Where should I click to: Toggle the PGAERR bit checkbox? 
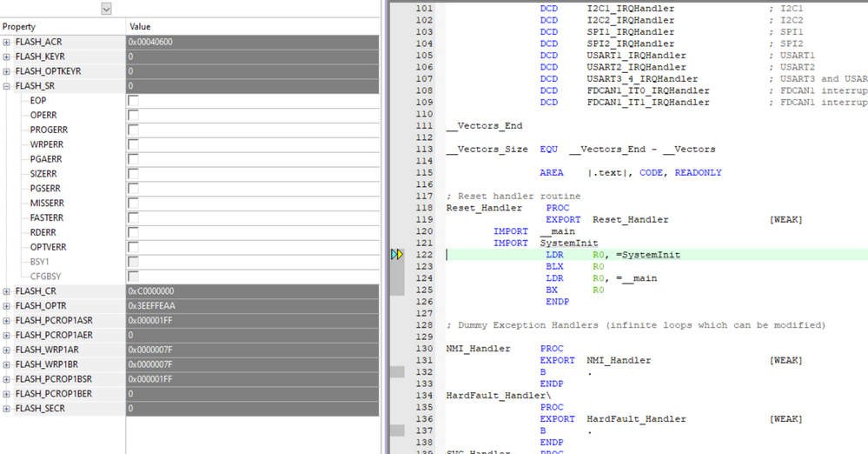(134, 159)
